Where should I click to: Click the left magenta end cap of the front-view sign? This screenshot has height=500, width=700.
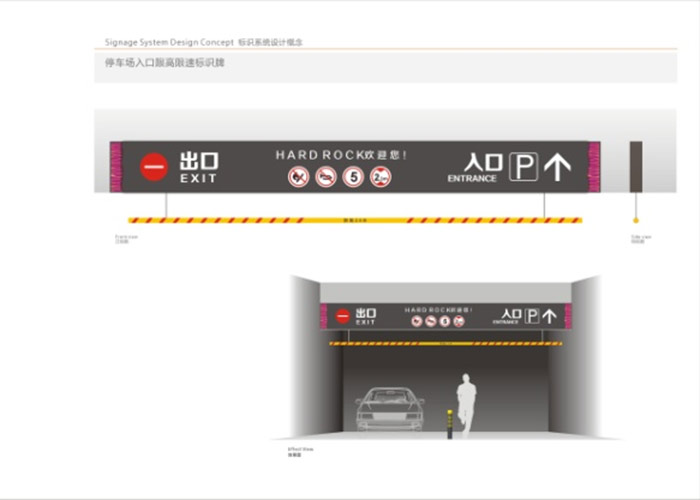(116, 167)
